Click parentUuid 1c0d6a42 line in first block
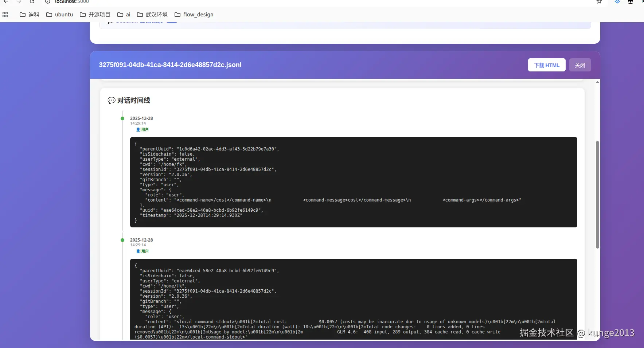Image resolution: width=644 pixels, height=348 pixels. click(210, 149)
